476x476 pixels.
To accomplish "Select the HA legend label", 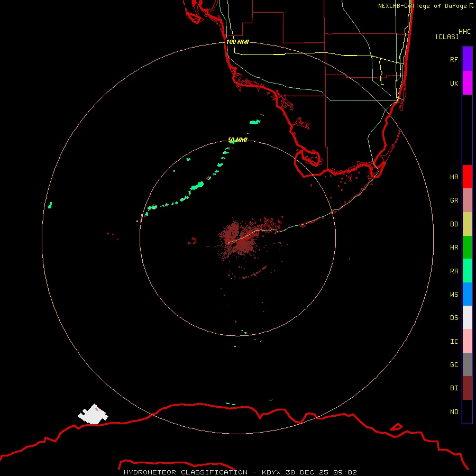I will pyautogui.click(x=454, y=177).
